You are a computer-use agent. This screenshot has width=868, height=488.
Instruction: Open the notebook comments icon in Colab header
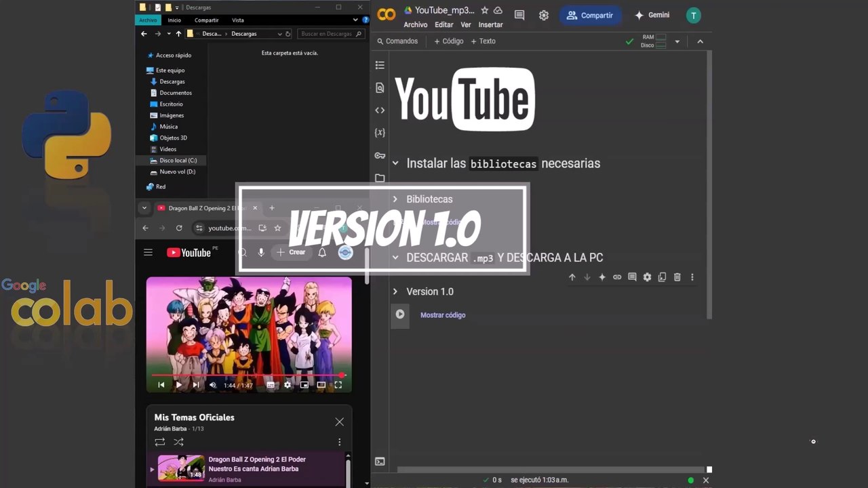(x=519, y=15)
